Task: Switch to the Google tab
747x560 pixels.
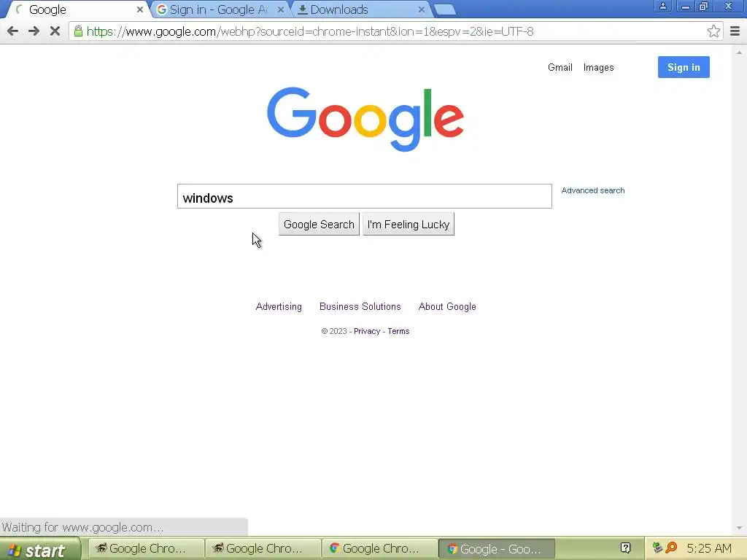Action: pos(76,9)
